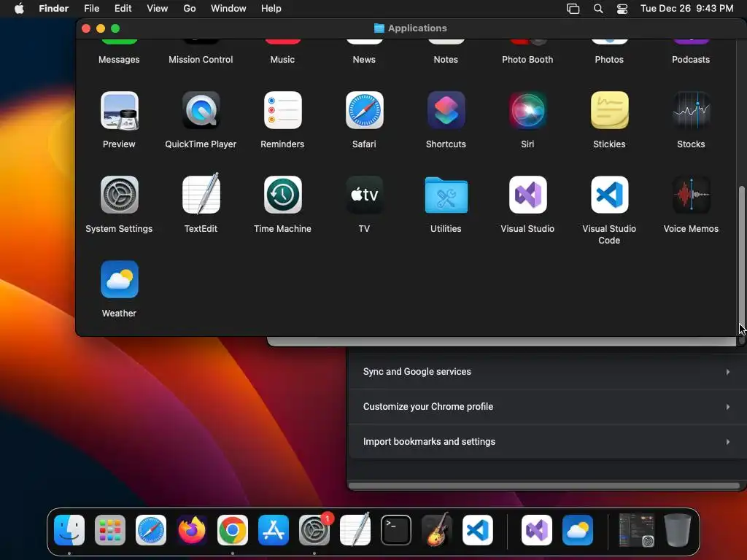Expand Import bookmarks and settings row
The width and height of the screenshot is (747, 560).
547,441
